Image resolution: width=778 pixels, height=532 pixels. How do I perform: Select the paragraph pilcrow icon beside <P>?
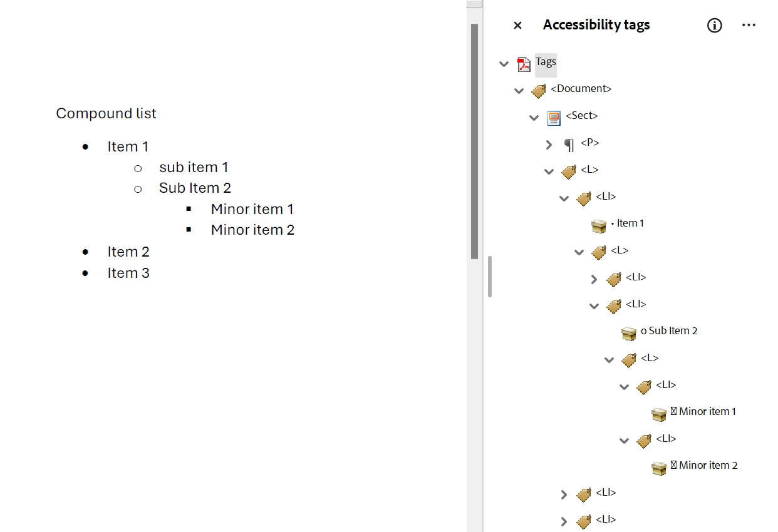pyautogui.click(x=569, y=144)
